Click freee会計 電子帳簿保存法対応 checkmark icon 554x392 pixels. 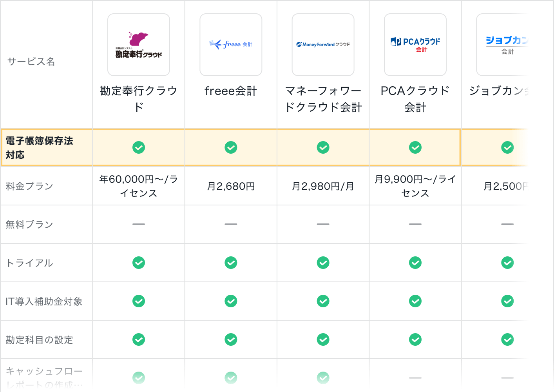click(231, 147)
